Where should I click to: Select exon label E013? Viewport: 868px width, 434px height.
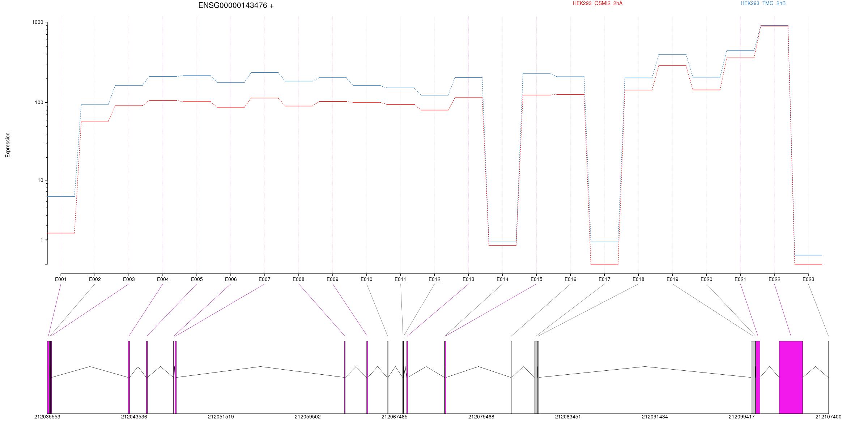468,279
